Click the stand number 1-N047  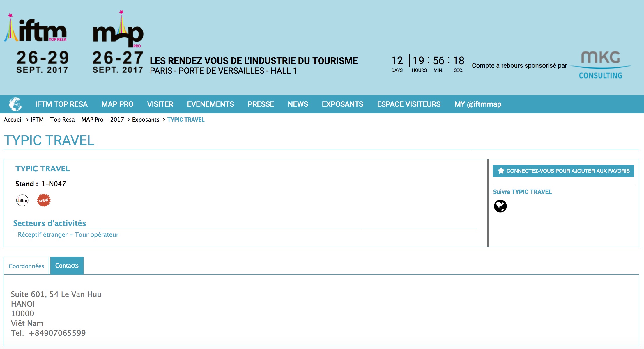54,184
